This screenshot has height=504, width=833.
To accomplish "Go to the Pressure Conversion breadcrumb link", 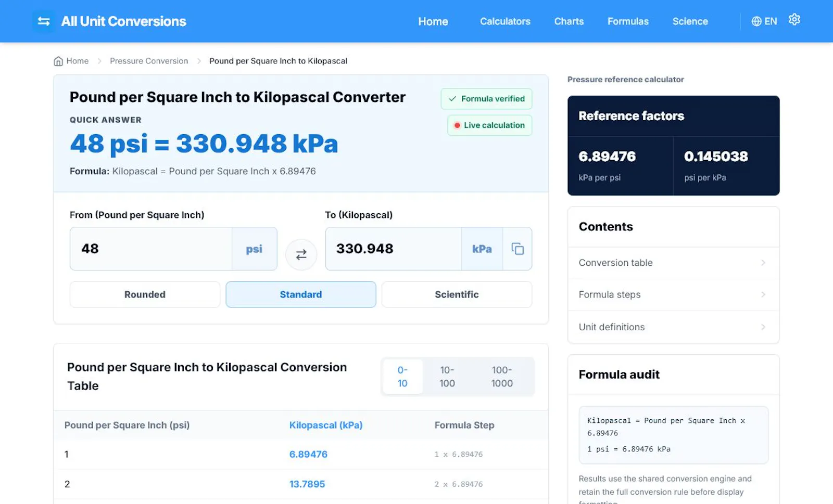I will point(149,61).
